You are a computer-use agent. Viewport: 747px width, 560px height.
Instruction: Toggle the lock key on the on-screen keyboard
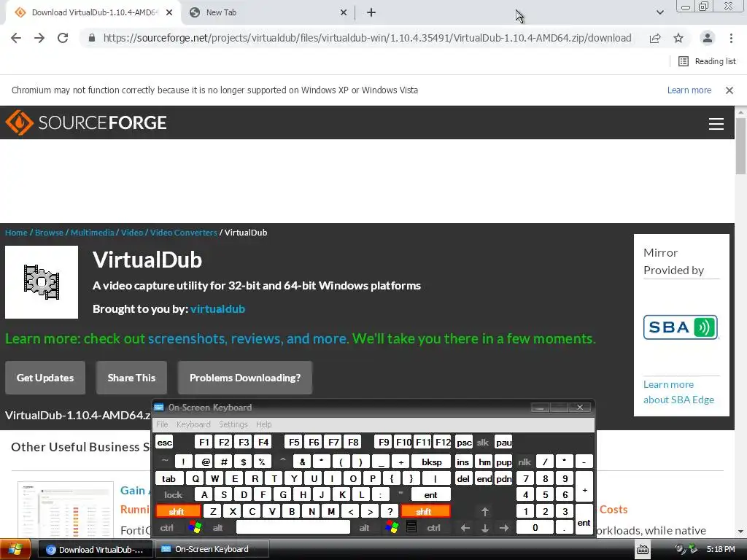click(x=174, y=495)
